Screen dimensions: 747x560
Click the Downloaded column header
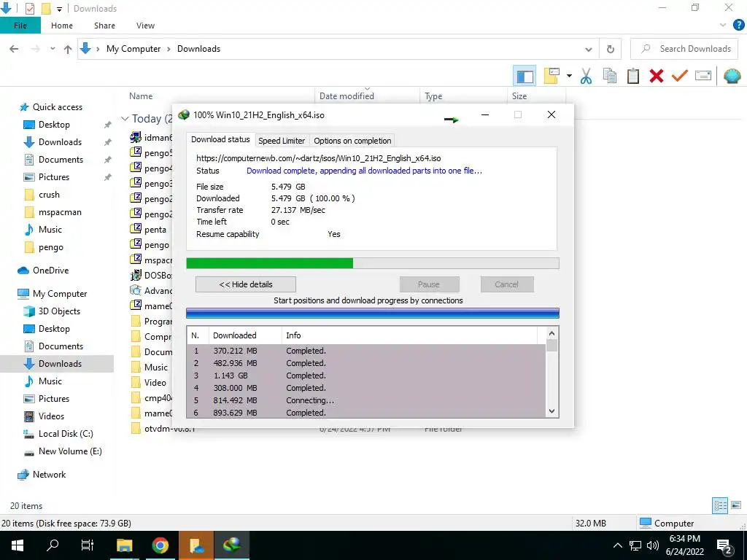point(245,335)
